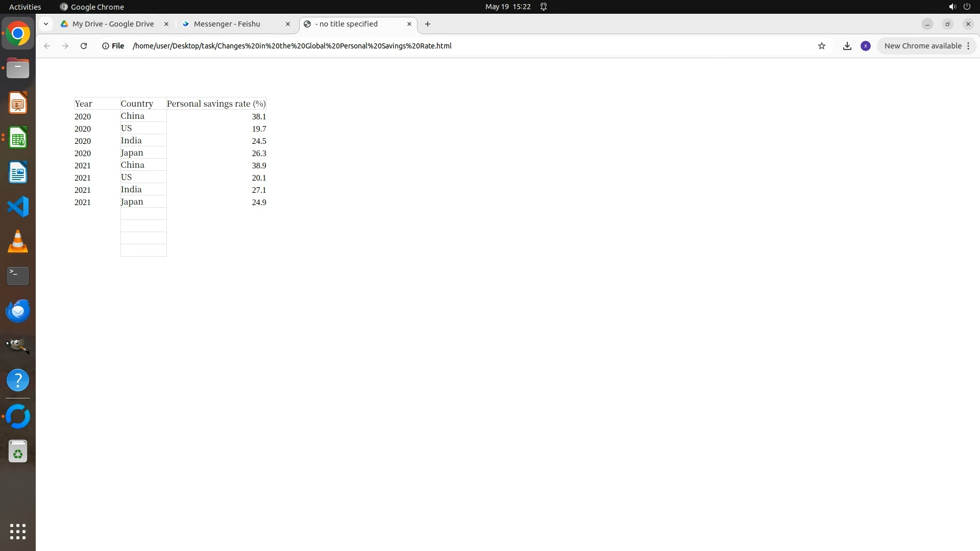This screenshot has height=551, width=980.
Task: Open a new tab with plus button
Action: (428, 24)
